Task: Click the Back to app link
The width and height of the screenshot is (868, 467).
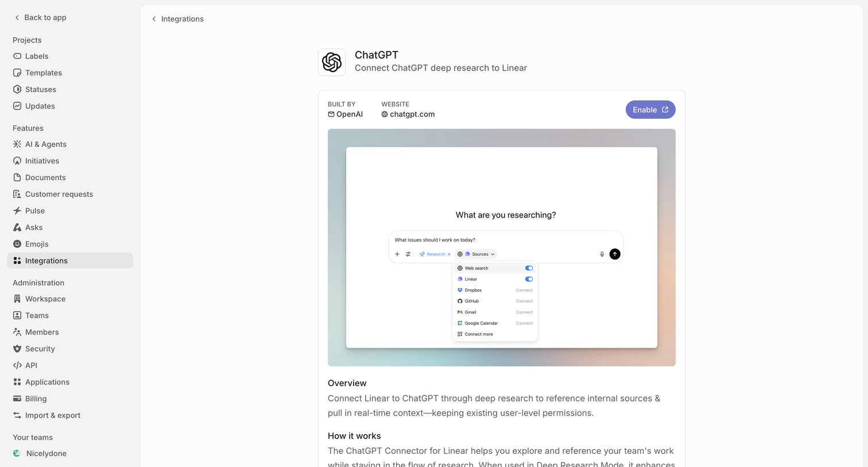Action: click(40, 18)
